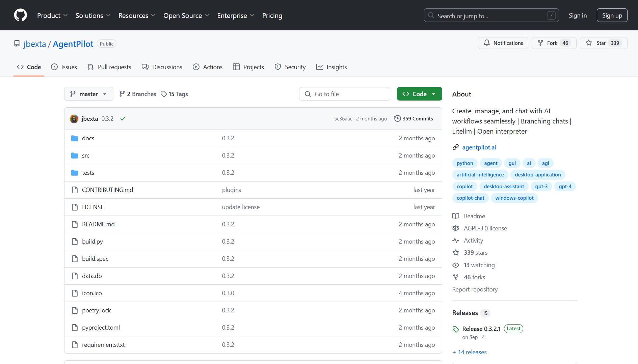Switch to the Actions tab
The width and height of the screenshot is (638, 364).
pos(208,67)
